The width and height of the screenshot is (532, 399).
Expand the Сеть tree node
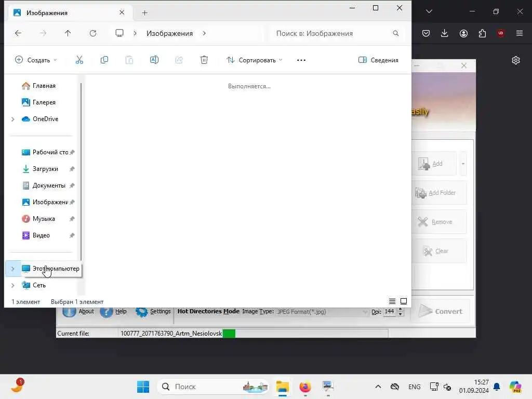pyautogui.click(x=13, y=285)
